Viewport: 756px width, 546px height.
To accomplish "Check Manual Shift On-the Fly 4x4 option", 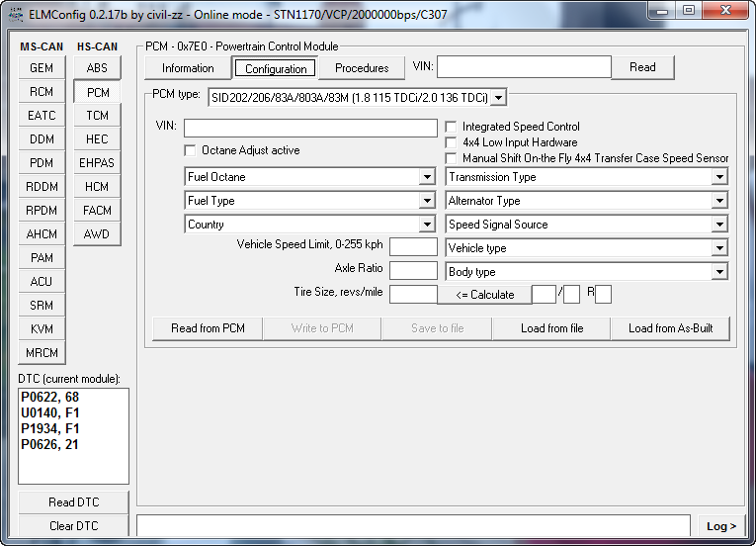I will click(451, 158).
